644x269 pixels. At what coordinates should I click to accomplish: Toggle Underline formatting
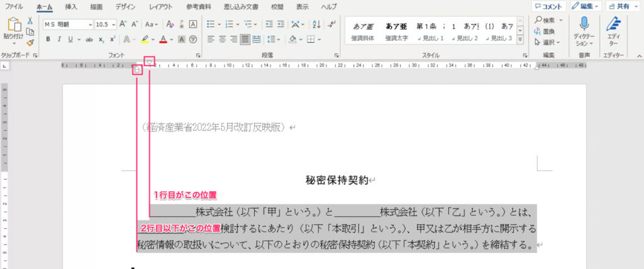pos(70,40)
